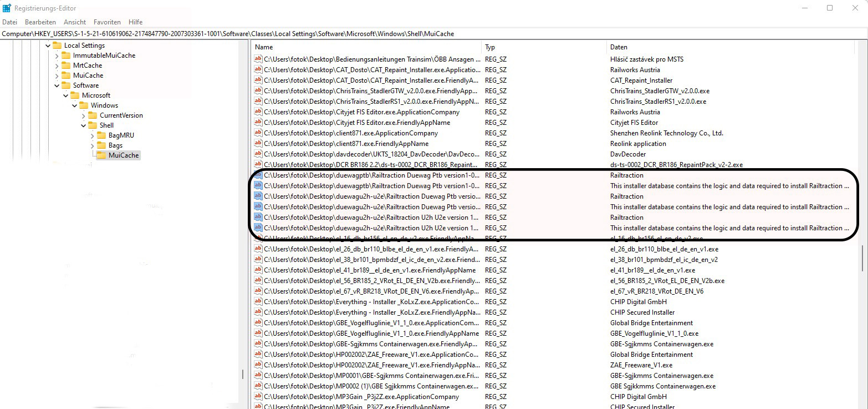Image resolution: width=868 pixels, height=409 pixels.
Task: Click the value icon of the ChrisTrains_StadlerRS1 row
Action: [x=258, y=102]
